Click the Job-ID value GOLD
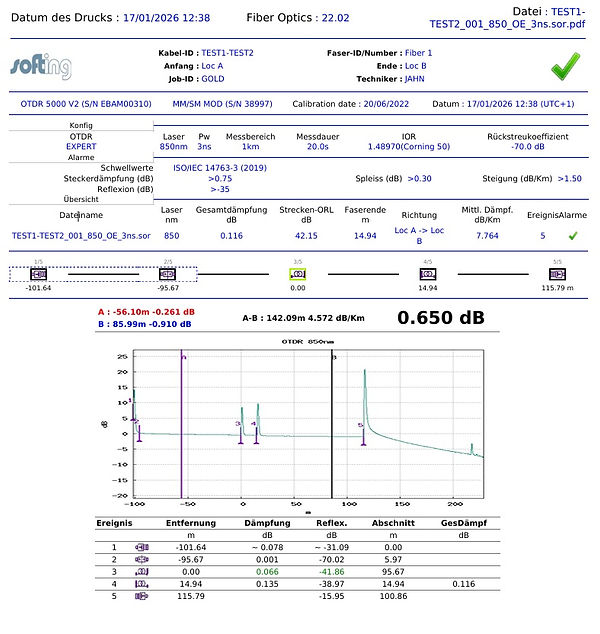This screenshot has height=634, width=600. pos(213,79)
